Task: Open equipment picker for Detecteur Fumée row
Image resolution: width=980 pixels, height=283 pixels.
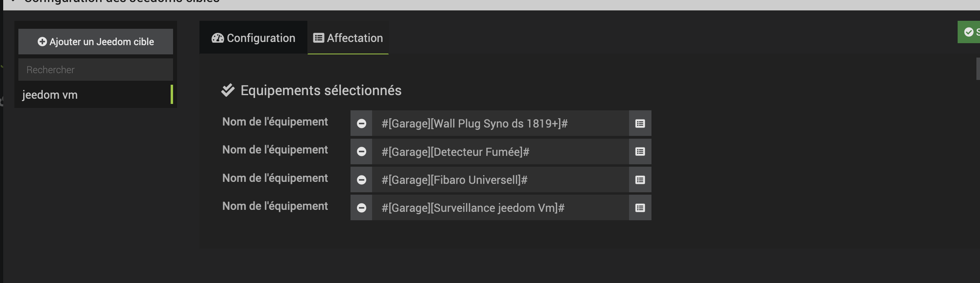Action: (640, 151)
